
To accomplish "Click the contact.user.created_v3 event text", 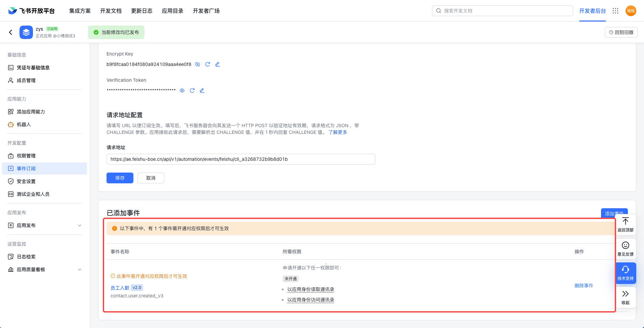I will click(x=137, y=296).
